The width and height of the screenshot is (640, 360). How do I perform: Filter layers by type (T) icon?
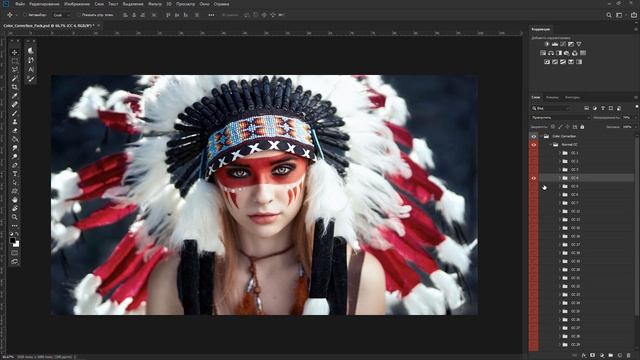603,108
